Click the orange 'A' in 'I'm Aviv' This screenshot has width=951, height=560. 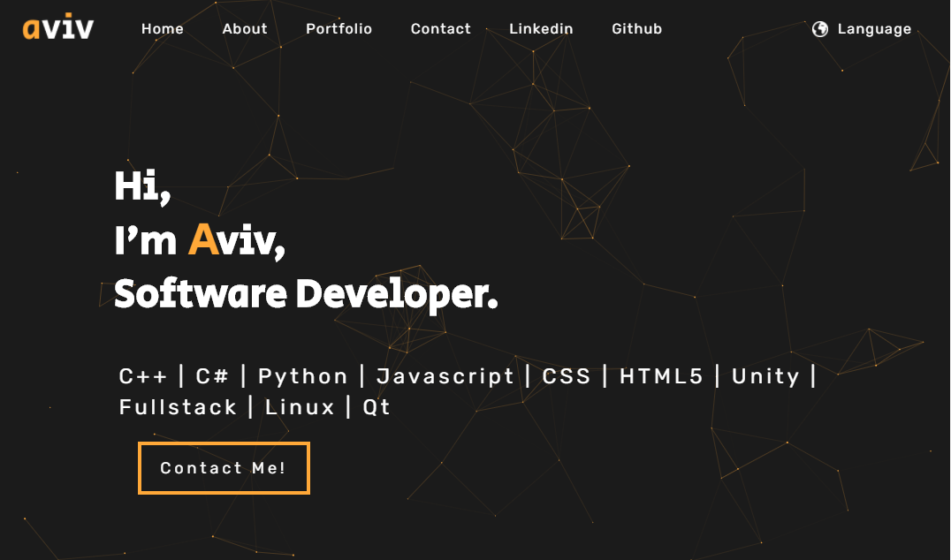point(203,239)
